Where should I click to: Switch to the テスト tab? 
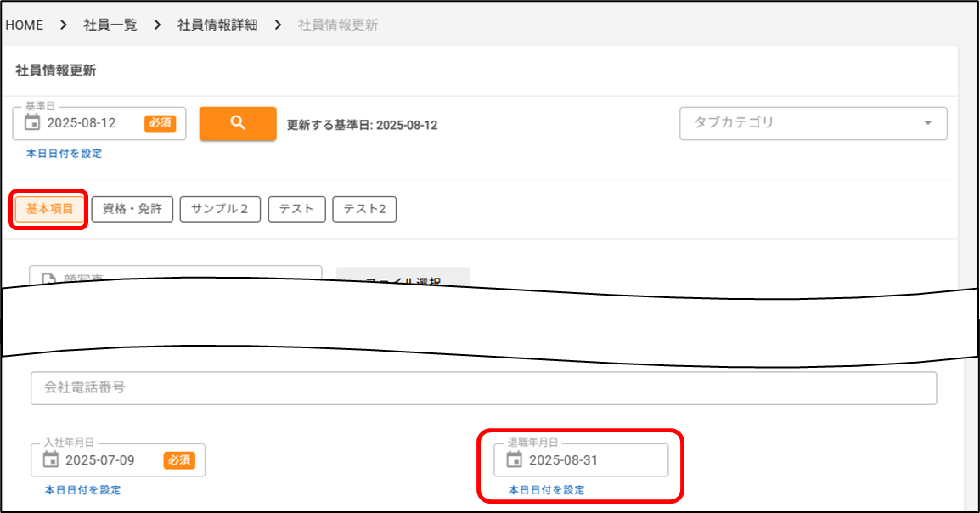(x=296, y=209)
